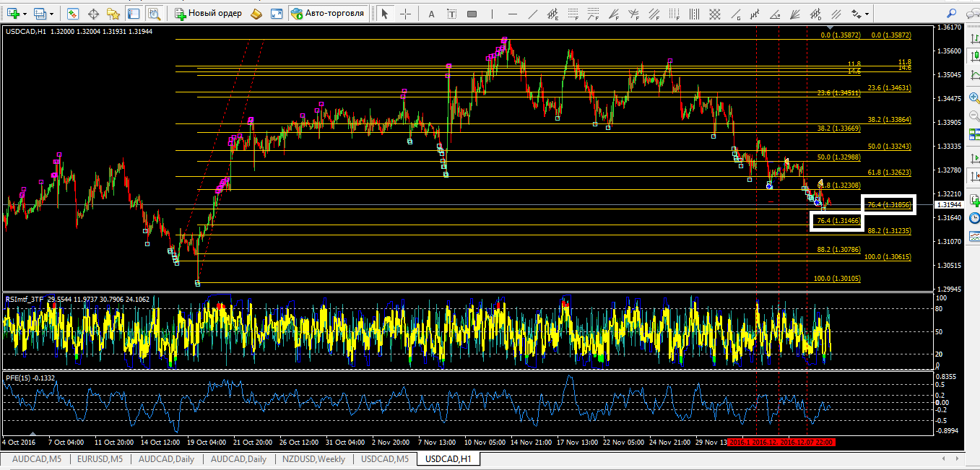Expand the arrows objects dropdown
Viewport: 980px width, 470px height.
click(x=867, y=14)
